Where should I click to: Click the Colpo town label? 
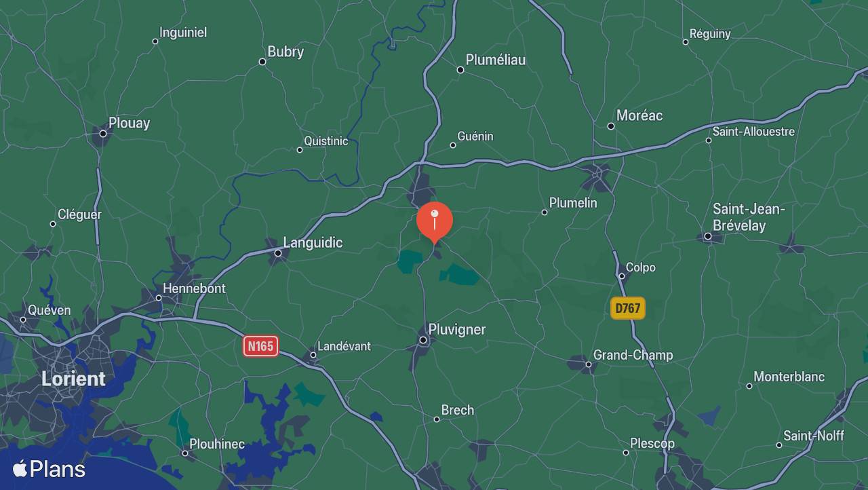pyautogui.click(x=641, y=267)
